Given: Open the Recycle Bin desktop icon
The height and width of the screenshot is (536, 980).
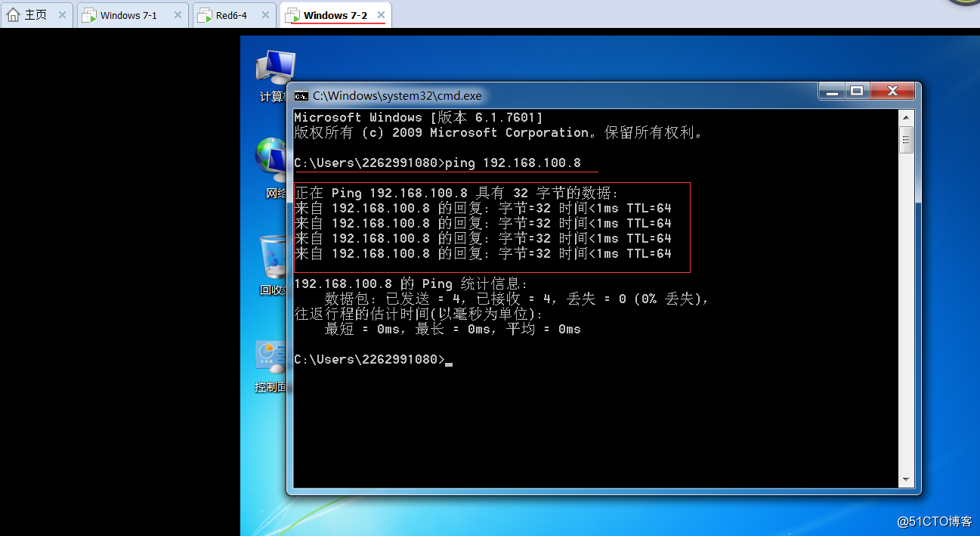Looking at the screenshot, I should (272, 265).
